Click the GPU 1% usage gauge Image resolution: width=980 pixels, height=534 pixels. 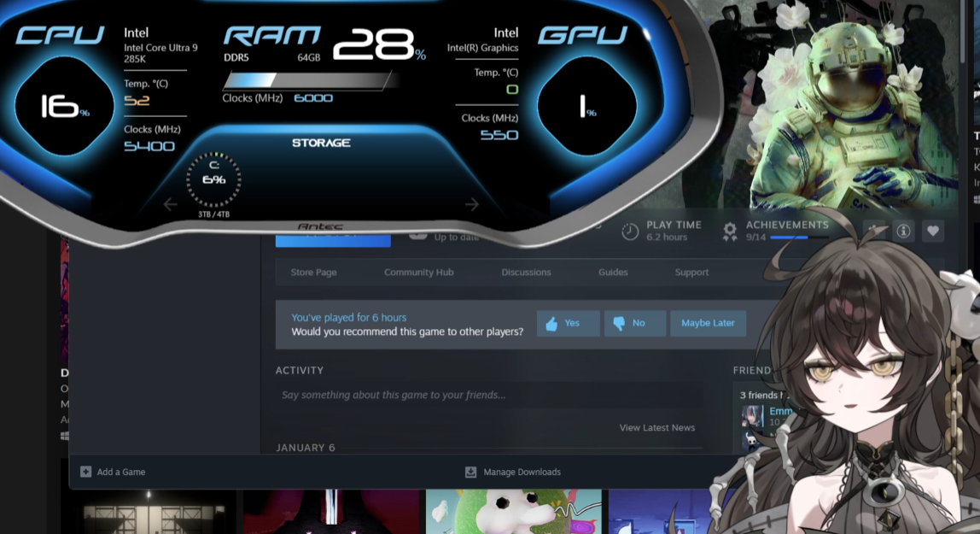click(586, 106)
